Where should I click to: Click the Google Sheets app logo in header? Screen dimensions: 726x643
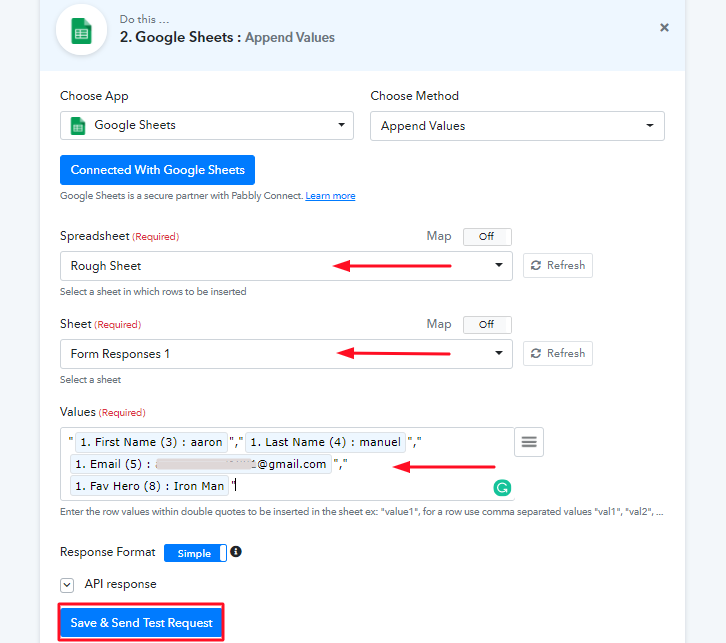tap(81, 30)
